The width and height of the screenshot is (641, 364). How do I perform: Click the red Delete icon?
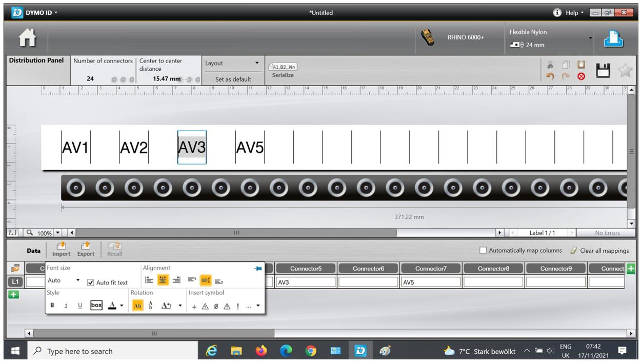click(581, 76)
